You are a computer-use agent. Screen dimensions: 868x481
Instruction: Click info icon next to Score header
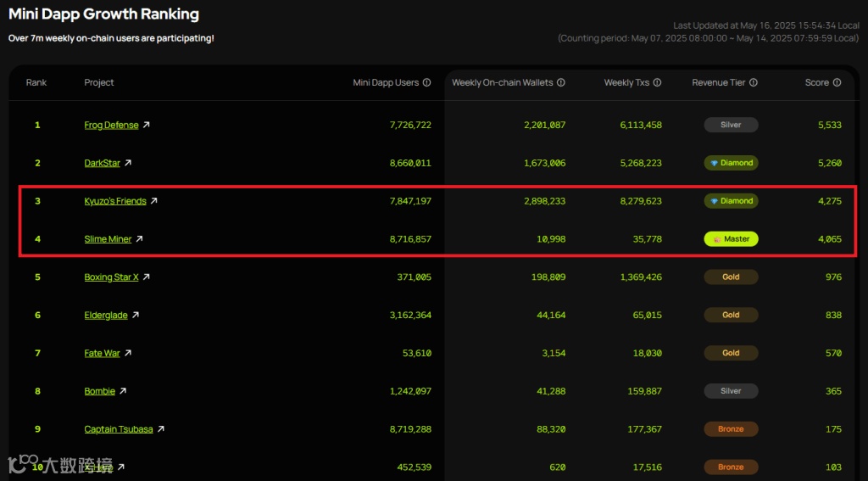click(837, 82)
